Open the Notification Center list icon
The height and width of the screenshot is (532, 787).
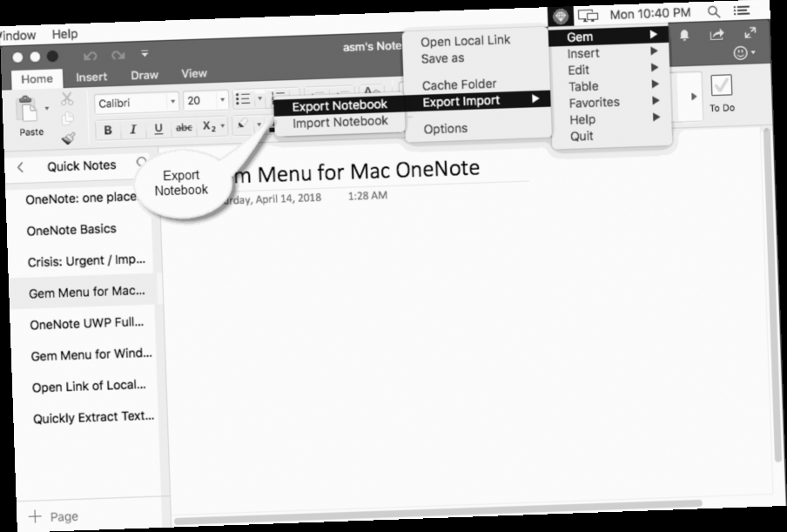(x=742, y=10)
